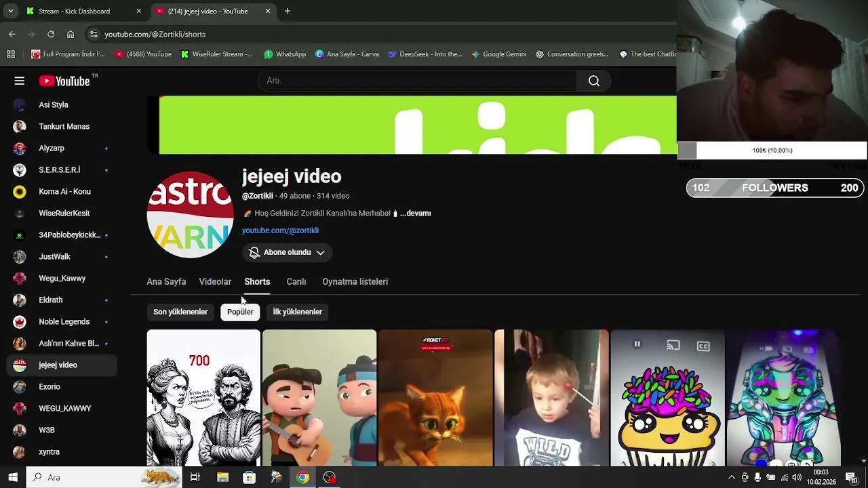Switch to Ana Sayfa channel tab
Viewport: 868px width, 488px height.
pos(166,281)
